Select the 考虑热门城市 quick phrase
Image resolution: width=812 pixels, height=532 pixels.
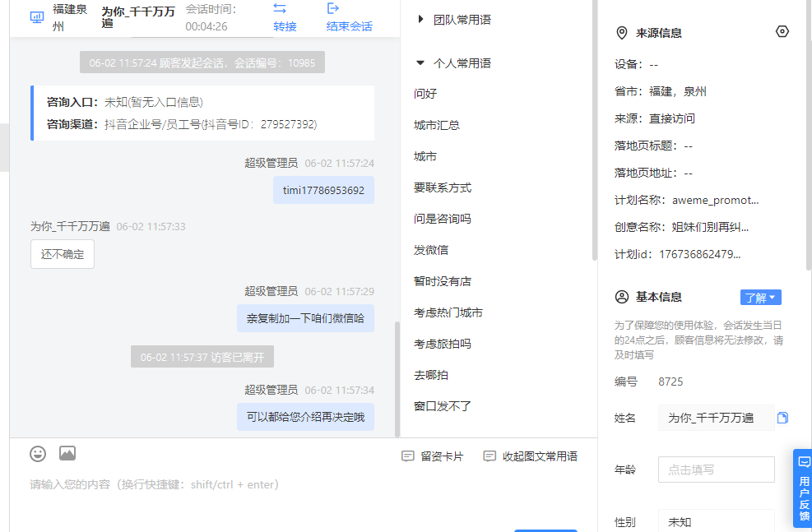tap(448, 312)
